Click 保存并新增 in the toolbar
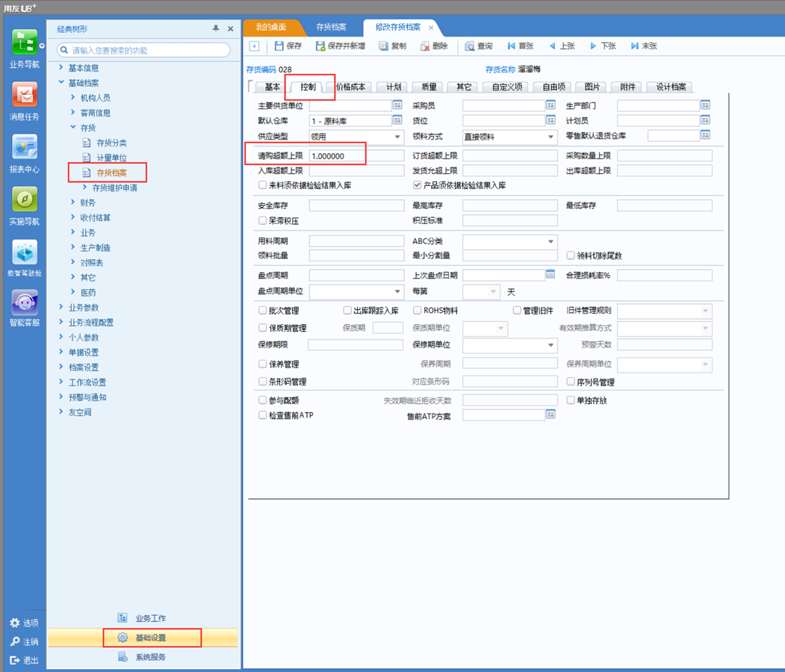 coord(341,46)
